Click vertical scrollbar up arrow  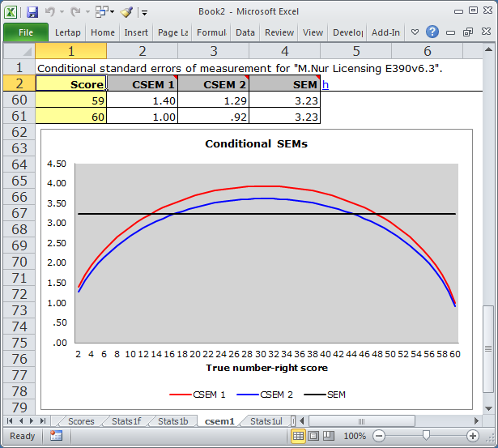pyautogui.click(x=488, y=49)
